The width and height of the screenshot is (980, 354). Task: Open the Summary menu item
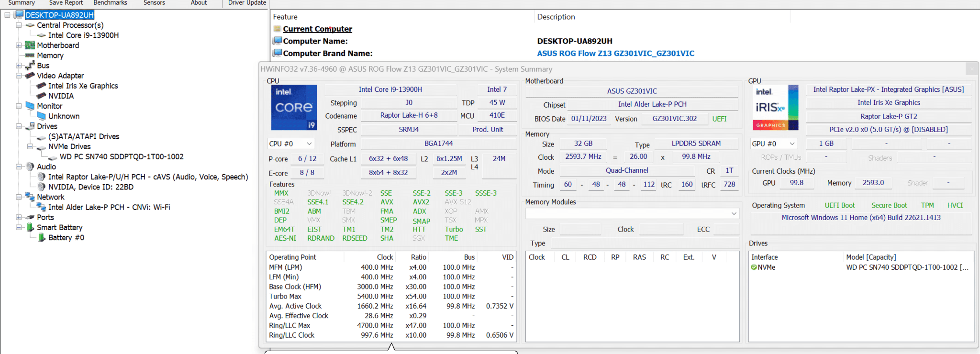click(22, 3)
